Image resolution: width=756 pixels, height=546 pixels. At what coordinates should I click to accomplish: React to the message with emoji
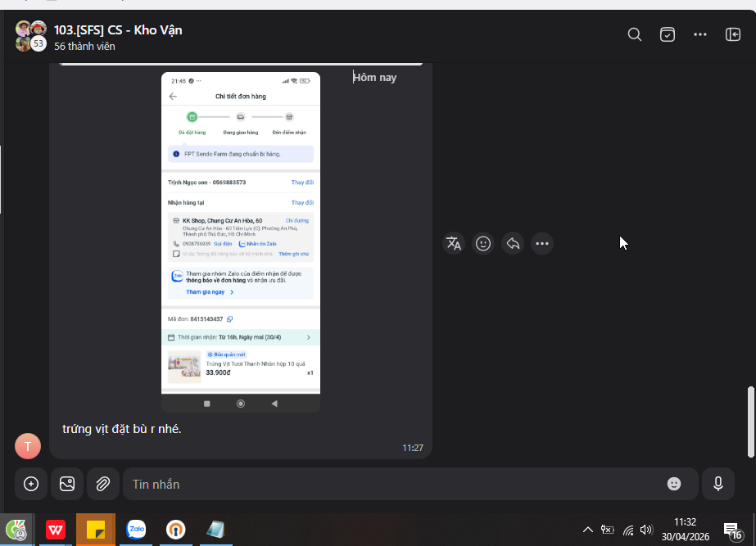(x=483, y=243)
